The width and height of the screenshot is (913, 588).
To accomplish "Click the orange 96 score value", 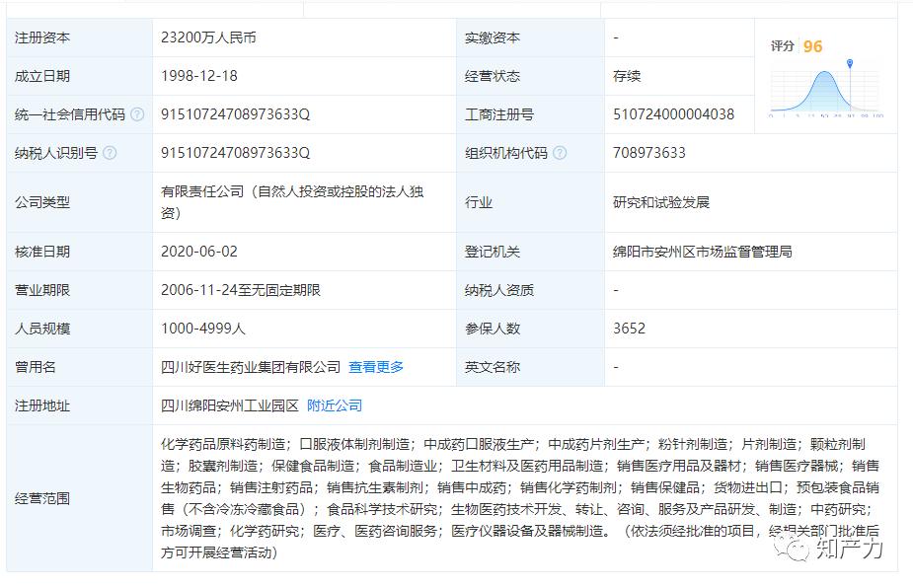I will pyautogui.click(x=813, y=46).
